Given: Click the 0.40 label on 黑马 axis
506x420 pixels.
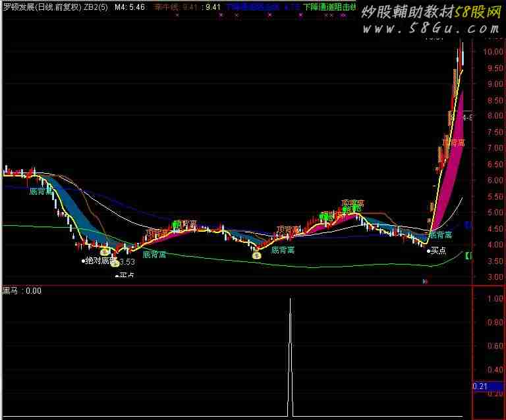Looking at the screenshot, I should coord(495,370).
